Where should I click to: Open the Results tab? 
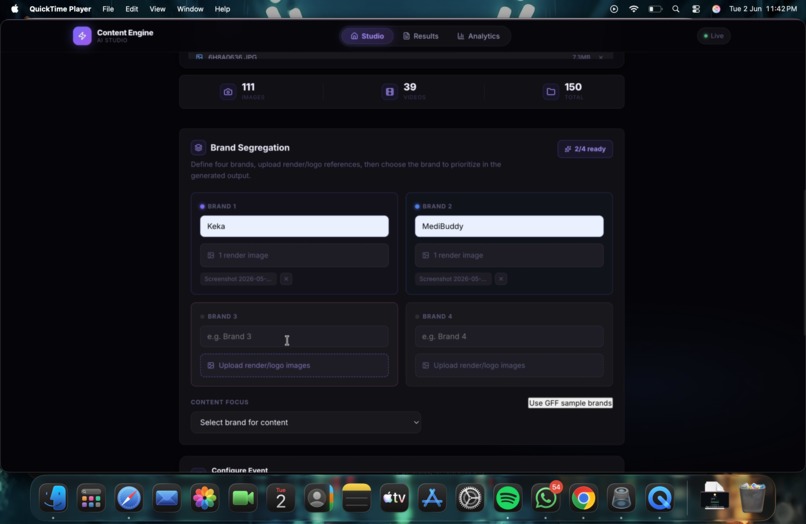420,36
